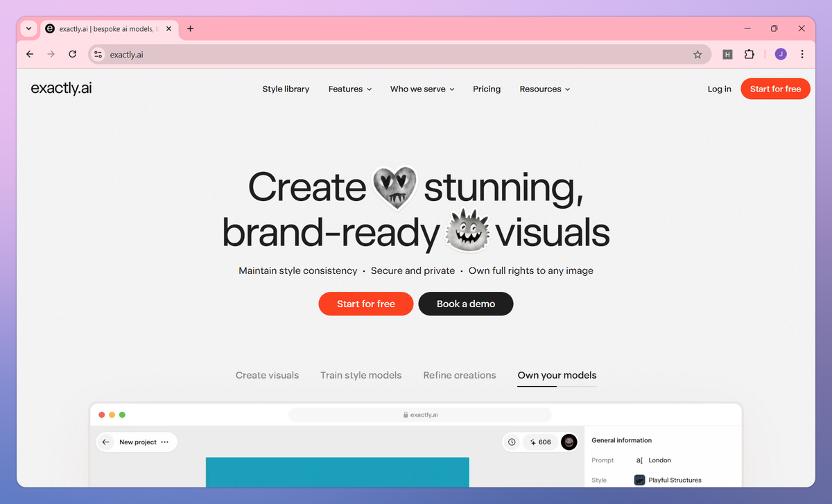Click Start for free in the header
Screen dimensions: 832x504
coord(775,89)
